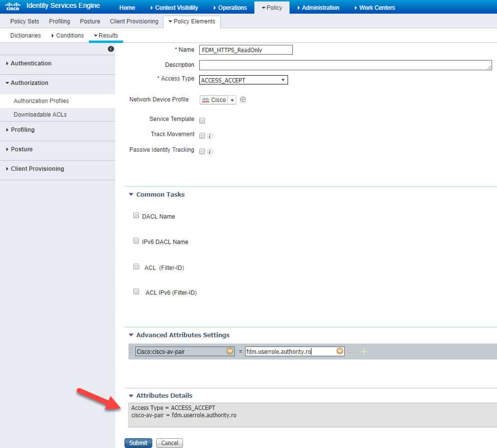Open the Access Type dropdown

(244, 80)
